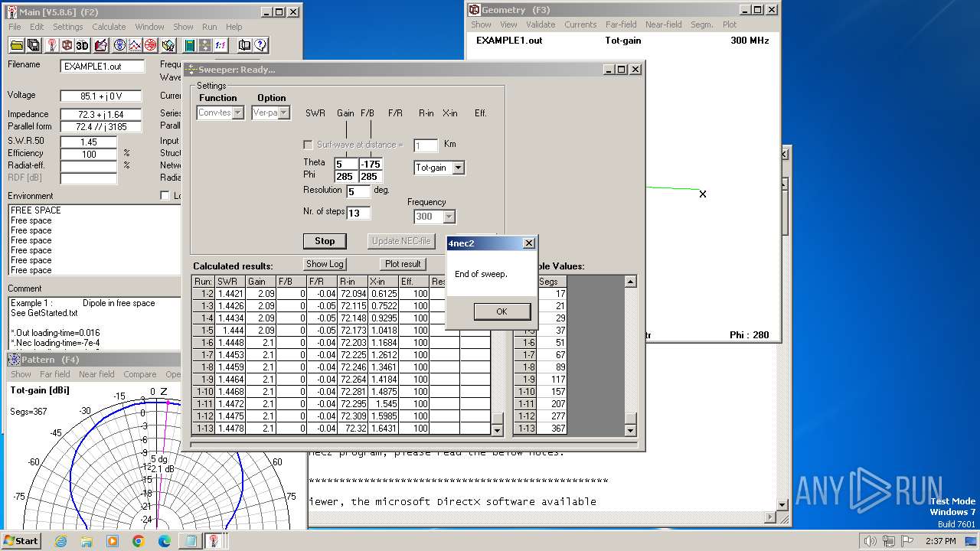980x551 pixels.
Task: Click the red polar pattern toolbar icon
Action: pyautogui.click(x=151, y=45)
